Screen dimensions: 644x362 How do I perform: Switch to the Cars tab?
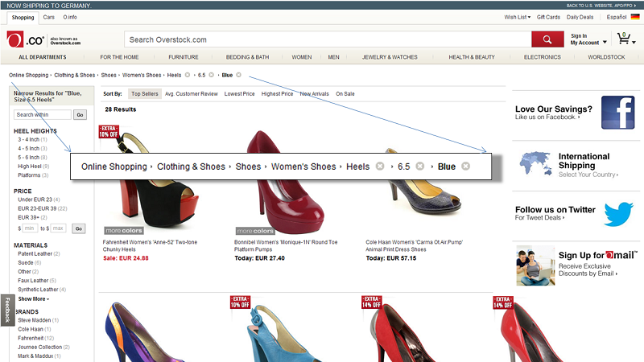pyautogui.click(x=49, y=17)
